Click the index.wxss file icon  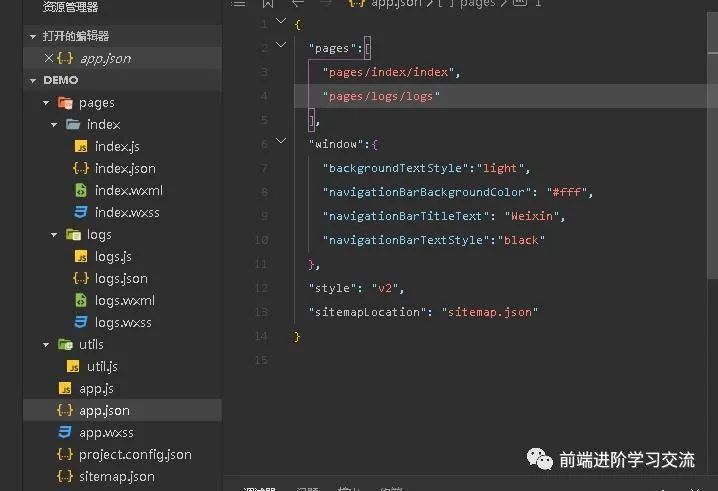pyautogui.click(x=81, y=212)
